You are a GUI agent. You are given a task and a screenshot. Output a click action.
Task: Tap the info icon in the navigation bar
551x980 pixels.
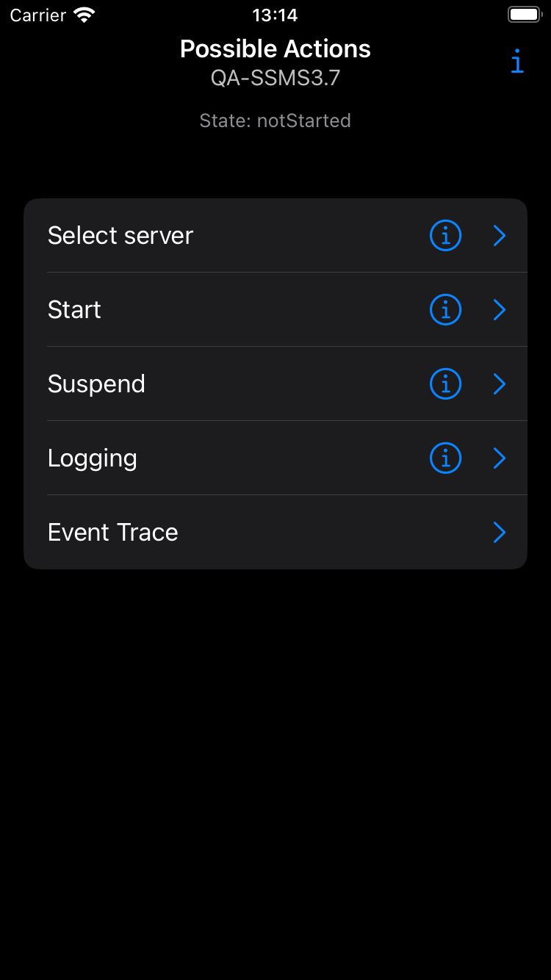pos(517,62)
